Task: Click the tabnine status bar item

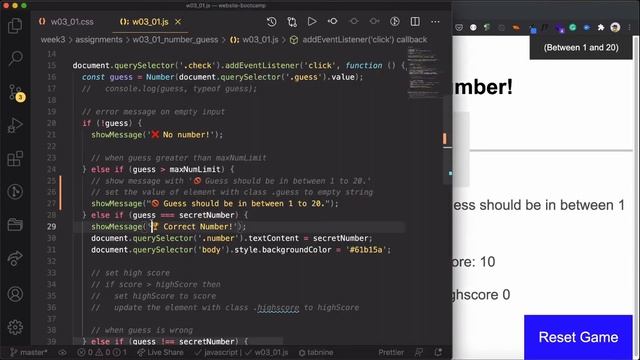Action: (316, 352)
